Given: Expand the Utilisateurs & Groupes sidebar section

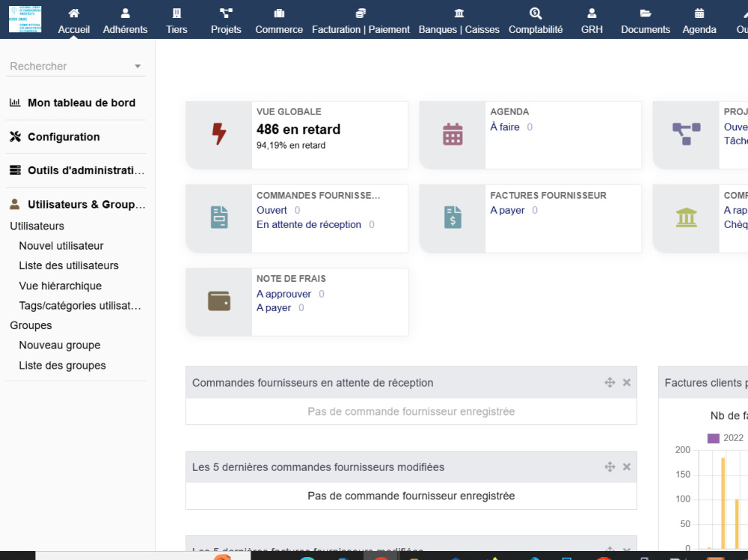Looking at the screenshot, I should click(77, 203).
